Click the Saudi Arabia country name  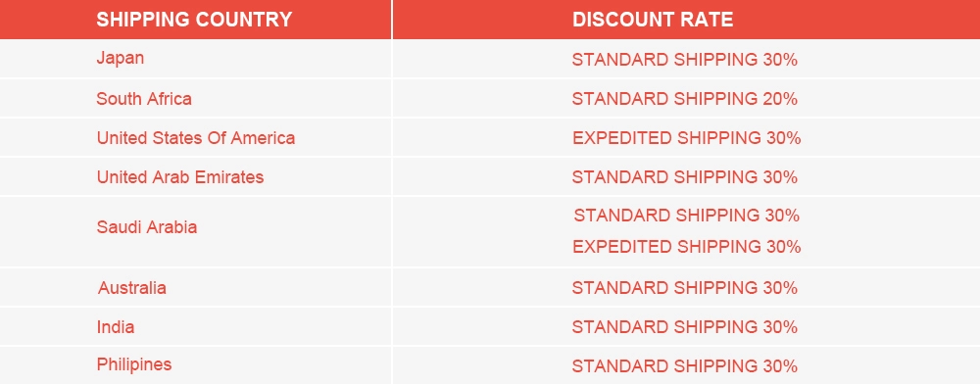147,227
